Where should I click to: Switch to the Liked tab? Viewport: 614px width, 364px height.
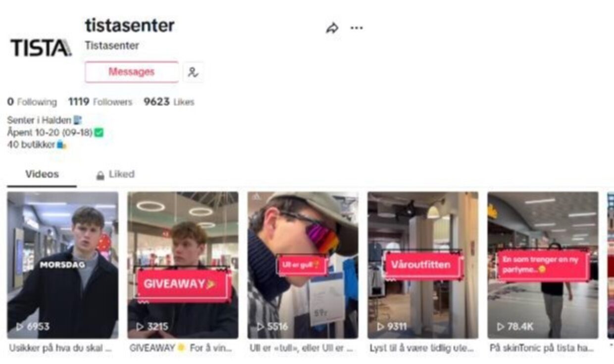tap(115, 174)
